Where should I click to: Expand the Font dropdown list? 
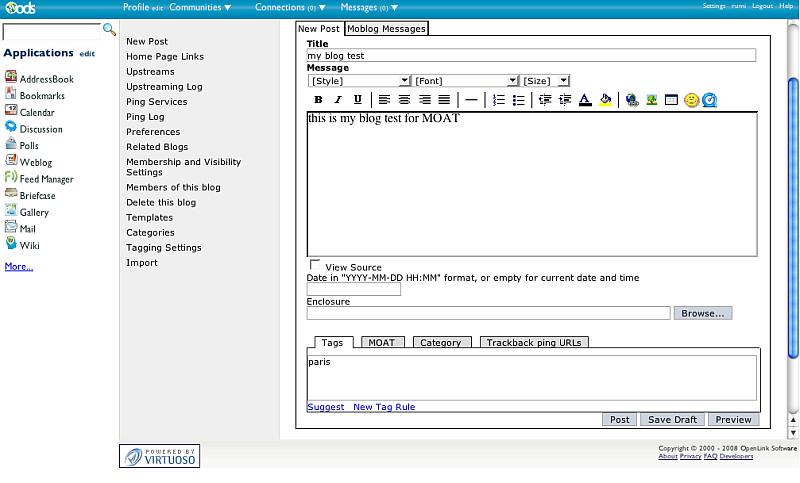(x=465, y=80)
